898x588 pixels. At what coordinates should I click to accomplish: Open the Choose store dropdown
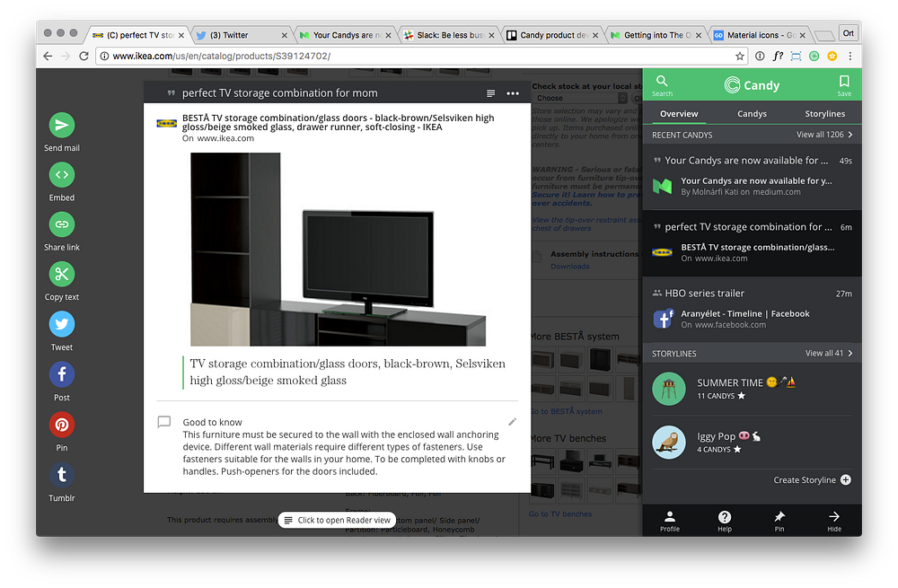pyautogui.click(x=580, y=98)
